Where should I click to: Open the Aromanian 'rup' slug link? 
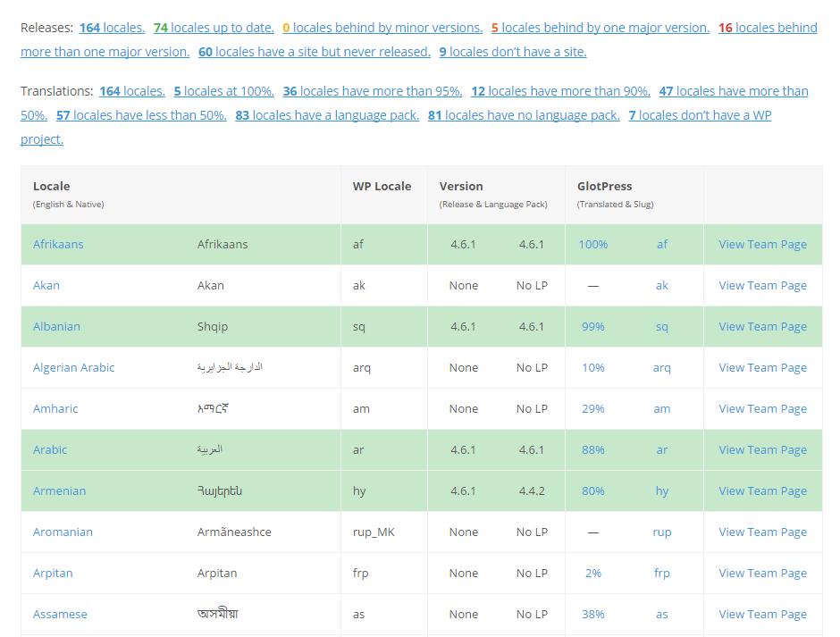[661, 532]
